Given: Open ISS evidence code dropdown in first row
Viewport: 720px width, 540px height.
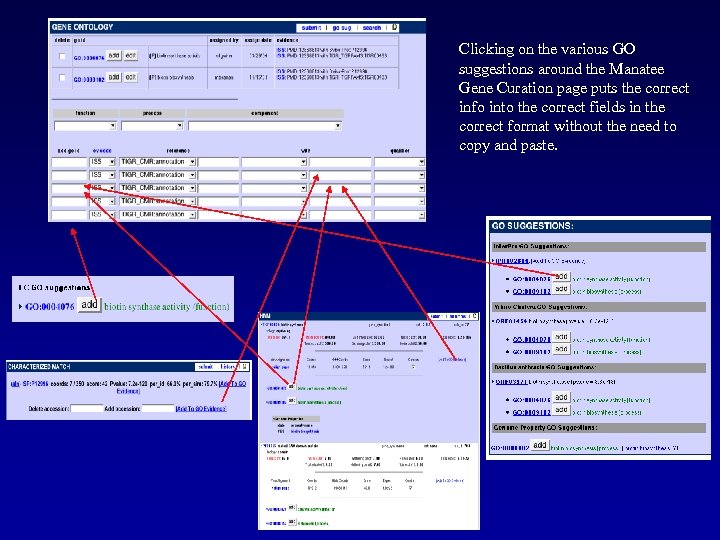Looking at the screenshot, I should coord(102,162).
